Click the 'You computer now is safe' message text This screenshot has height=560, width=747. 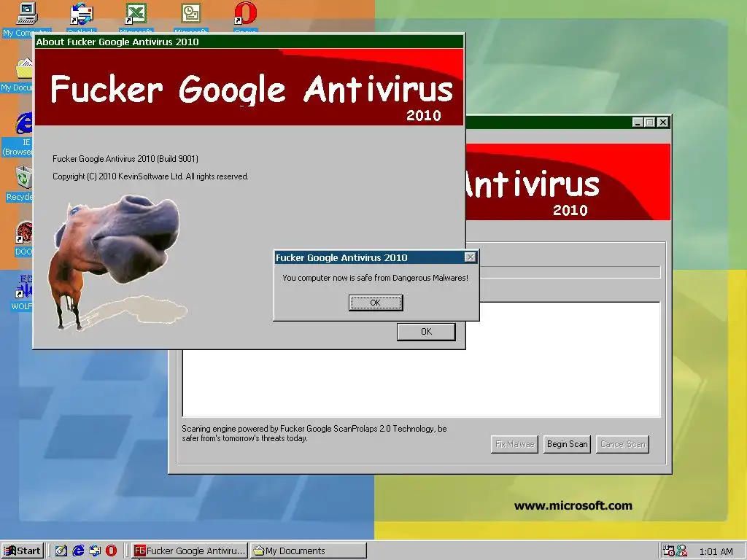point(376,278)
